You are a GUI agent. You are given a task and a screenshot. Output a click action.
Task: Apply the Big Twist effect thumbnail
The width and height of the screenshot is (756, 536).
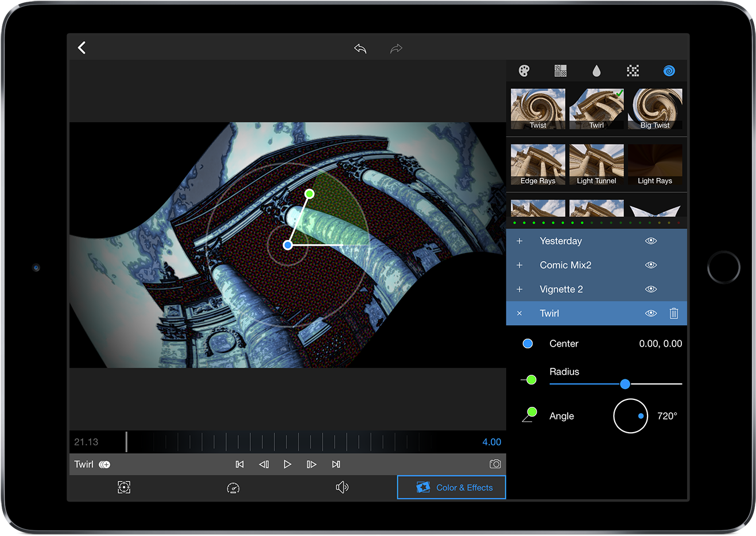655,108
